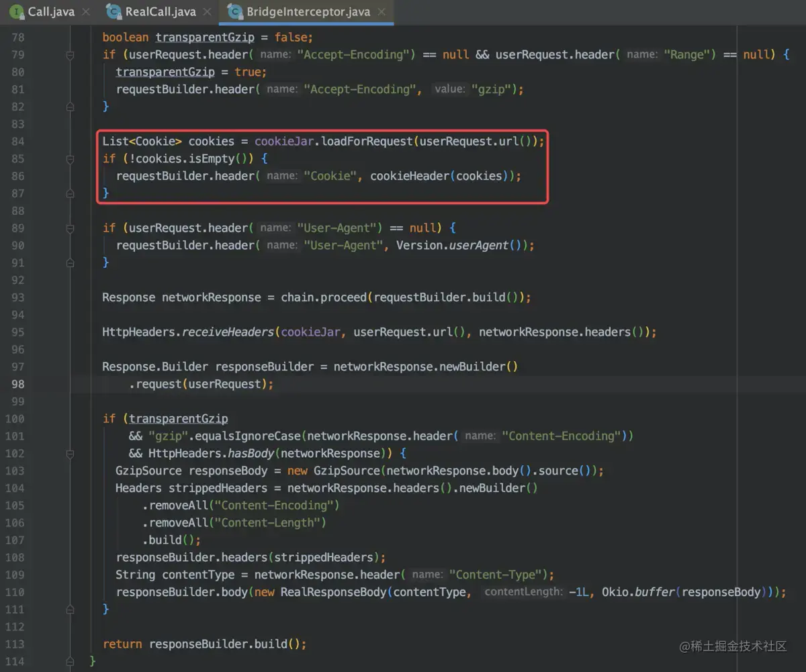
Task: Click 'networkResponse.headers()' on line 95
Action: (562, 332)
